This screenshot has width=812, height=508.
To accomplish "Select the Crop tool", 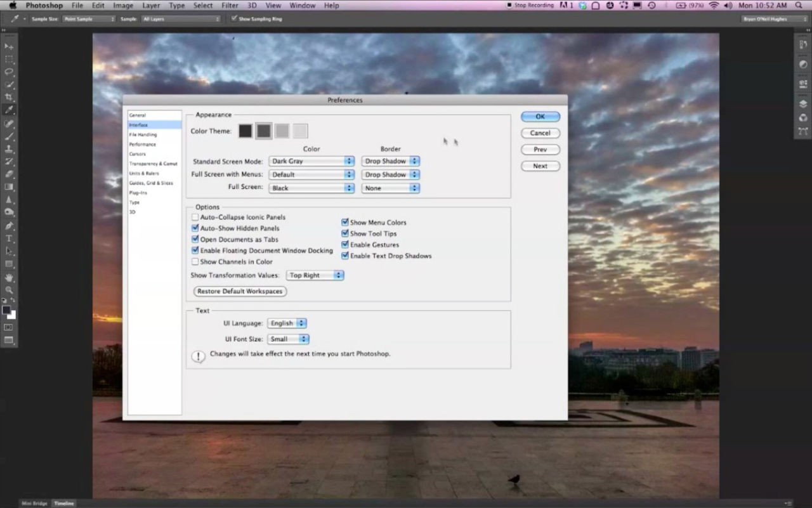I will 9,98.
